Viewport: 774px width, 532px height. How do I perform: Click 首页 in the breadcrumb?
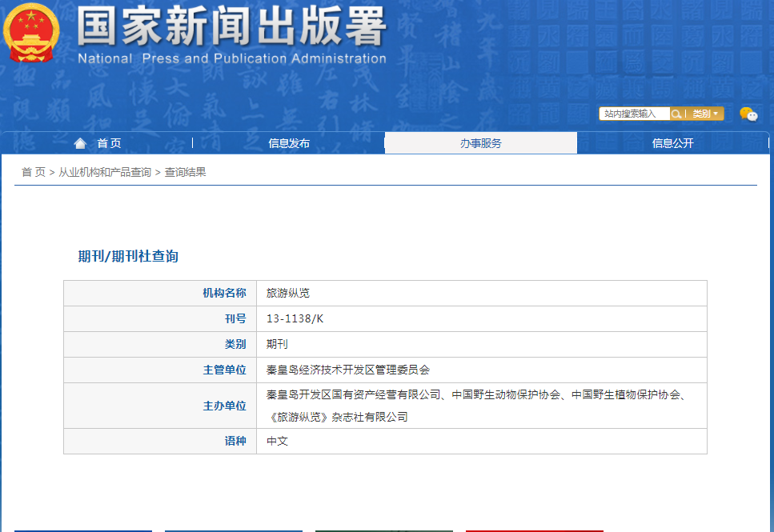tap(33, 172)
